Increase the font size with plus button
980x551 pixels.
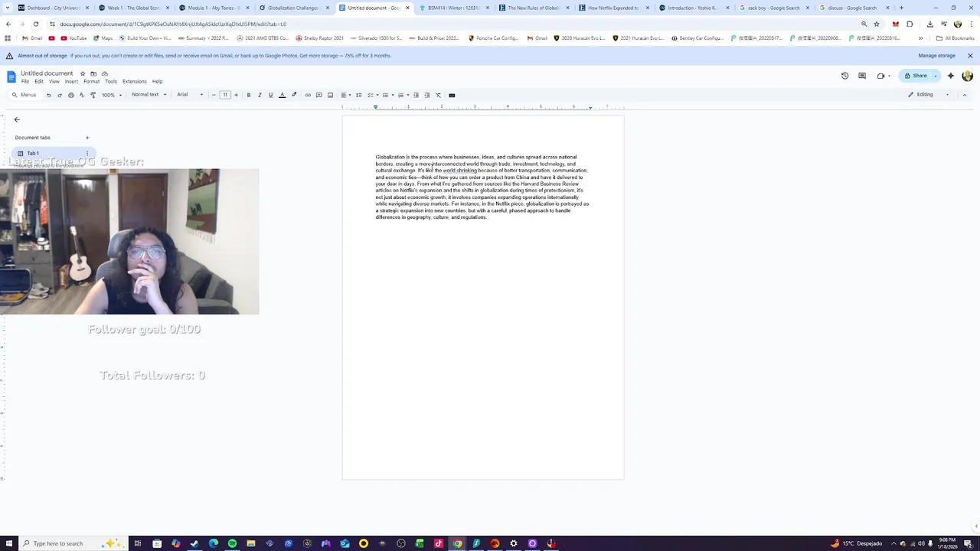[x=236, y=95]
